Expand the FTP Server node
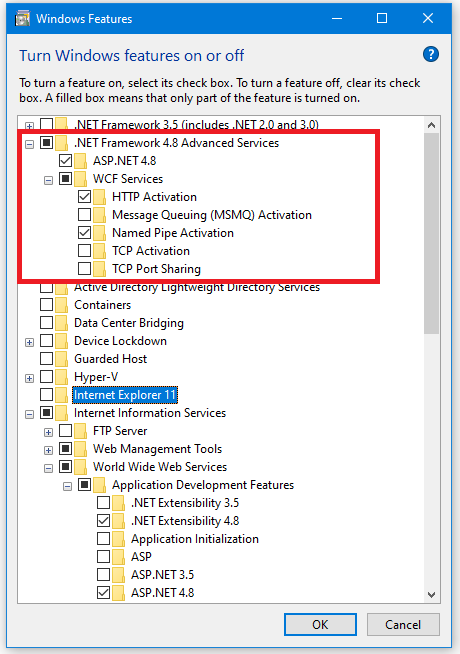460x654 pixels. point(48,432)
